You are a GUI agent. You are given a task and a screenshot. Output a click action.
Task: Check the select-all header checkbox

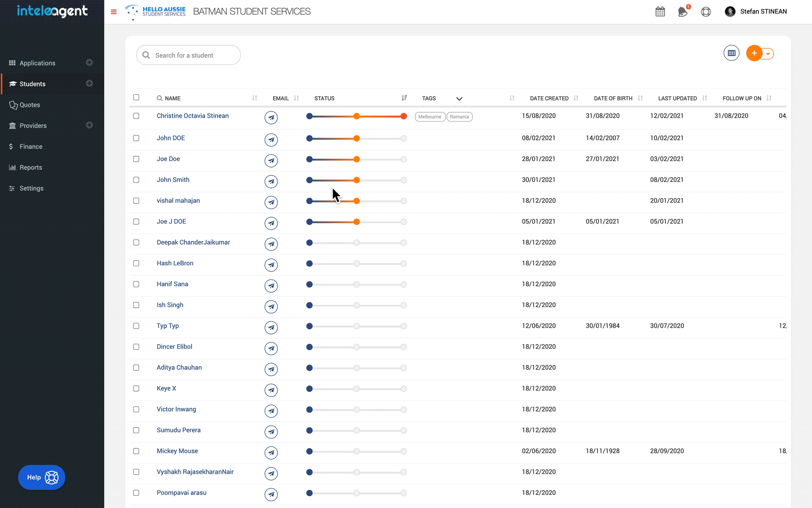[x=136, y=97]
